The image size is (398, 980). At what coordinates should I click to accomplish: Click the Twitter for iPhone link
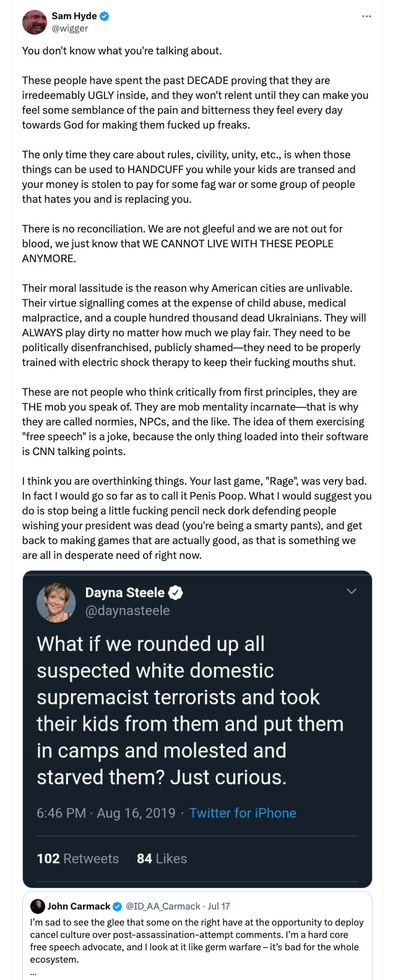[243, 813]
